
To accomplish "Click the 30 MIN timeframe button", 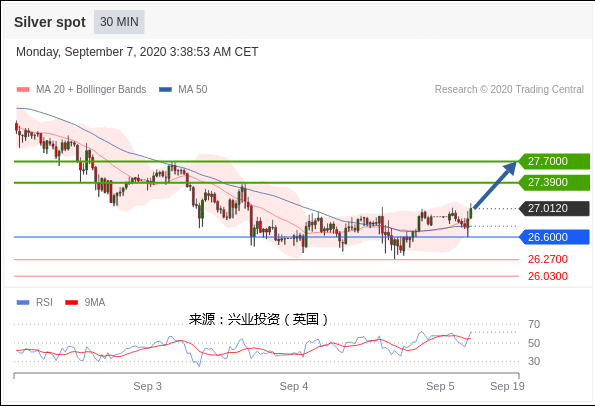I will [119, 22].
